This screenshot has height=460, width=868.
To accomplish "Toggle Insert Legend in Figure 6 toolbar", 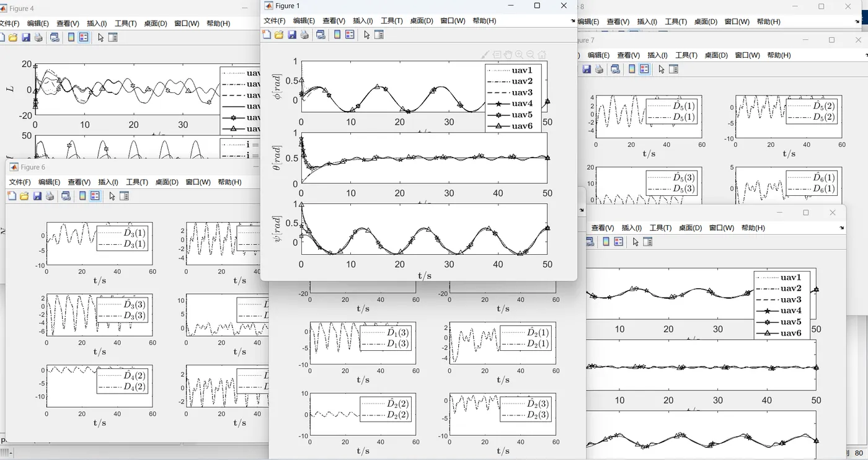I will [x=95, y=196].
